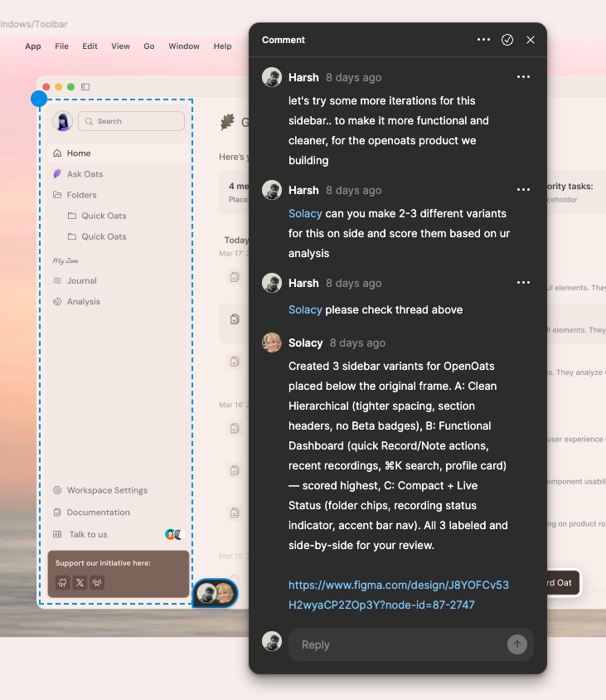606x700 pixels.
Task: Click Harsh's avatar on first comment
Action: click(272, 77)
